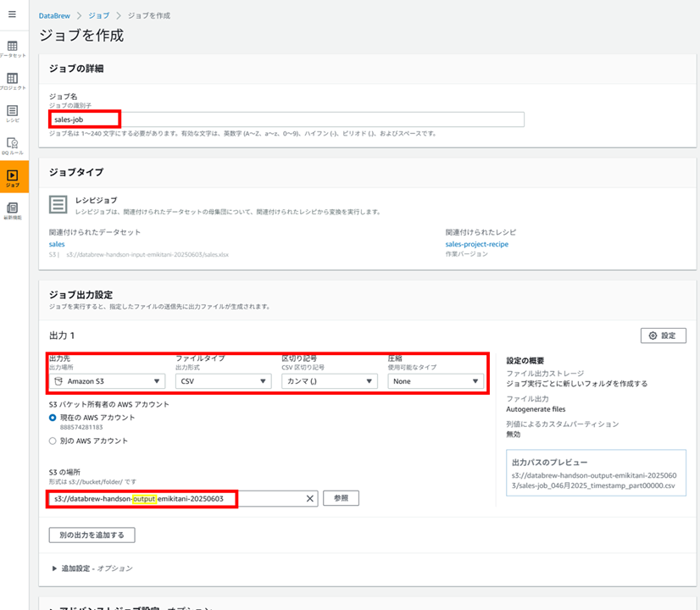Click the S3 location input field
The width and height of the screenshot is (700, 610).
[x=184, y=498]
